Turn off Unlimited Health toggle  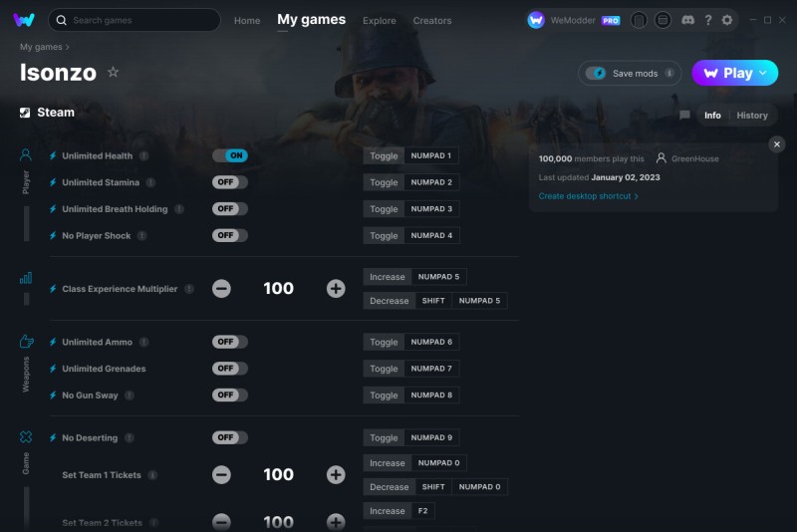(x=230, y=155)
